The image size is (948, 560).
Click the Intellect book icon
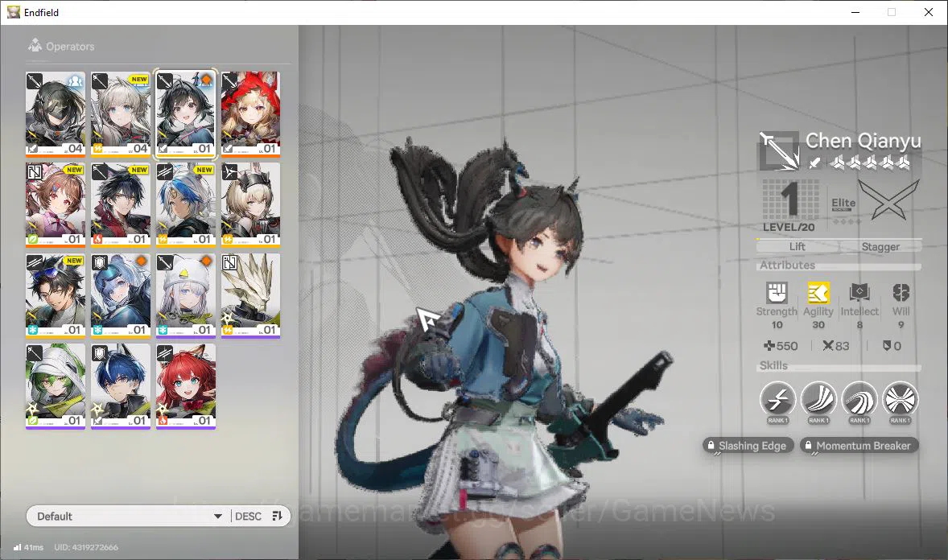[x=859, y=293]
